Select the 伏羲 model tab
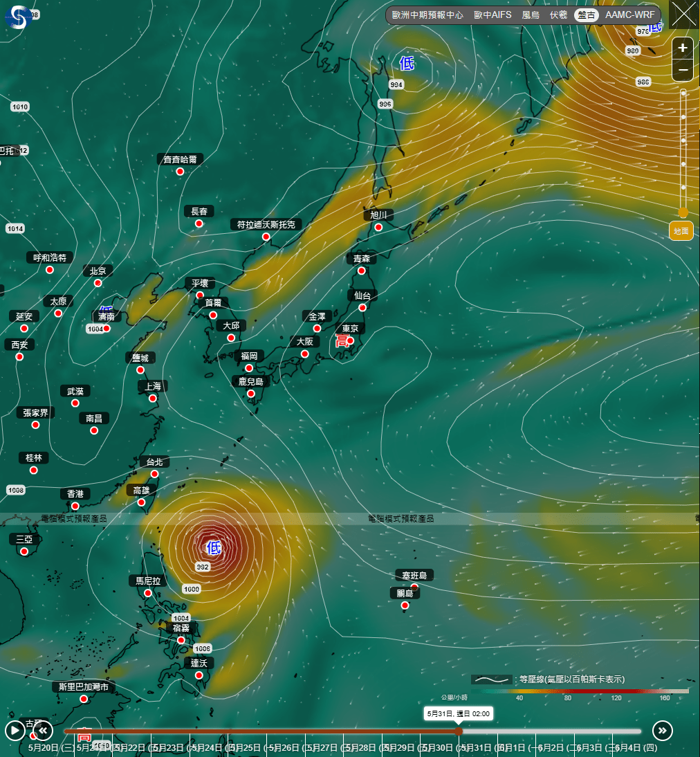 pyautogui.click(x=559, y=15)
